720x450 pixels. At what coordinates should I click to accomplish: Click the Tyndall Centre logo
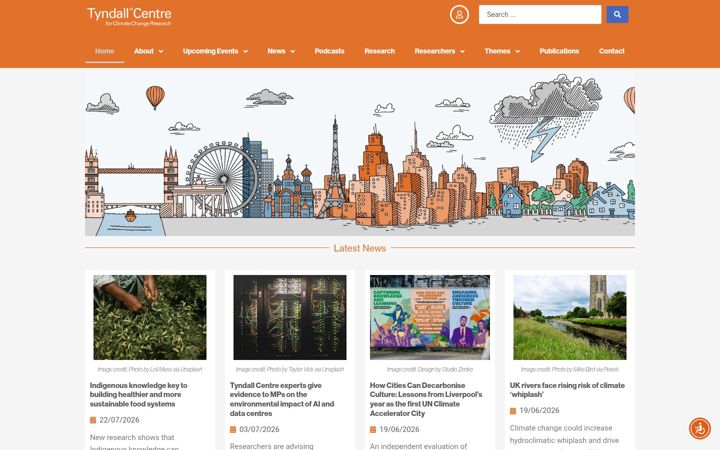129,17
